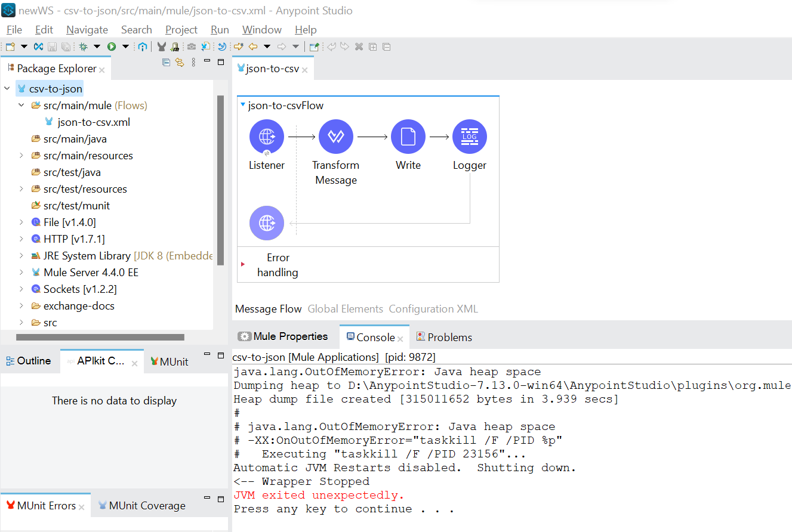Switch to Message Flow view
The width and height of the screenshot is (792, 532).
[269, 309]
